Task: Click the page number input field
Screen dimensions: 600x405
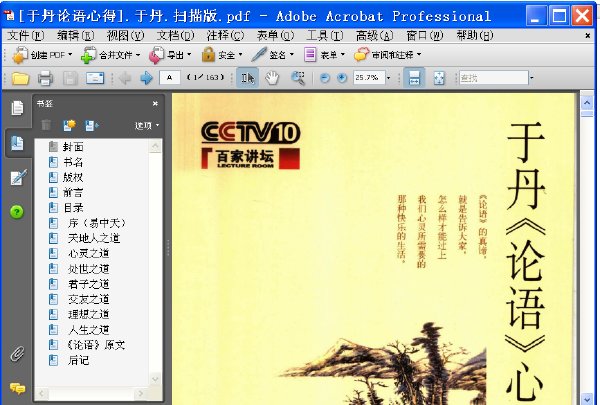Action: click(169, 78)
